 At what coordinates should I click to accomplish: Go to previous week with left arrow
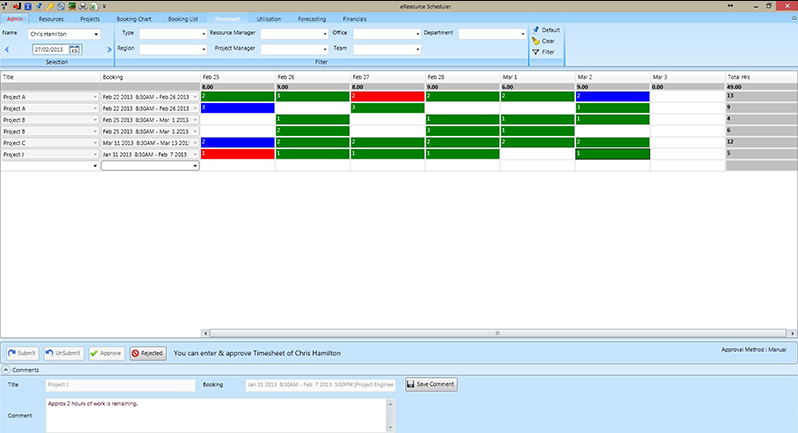pyautogui.click(x=5, y=49)
